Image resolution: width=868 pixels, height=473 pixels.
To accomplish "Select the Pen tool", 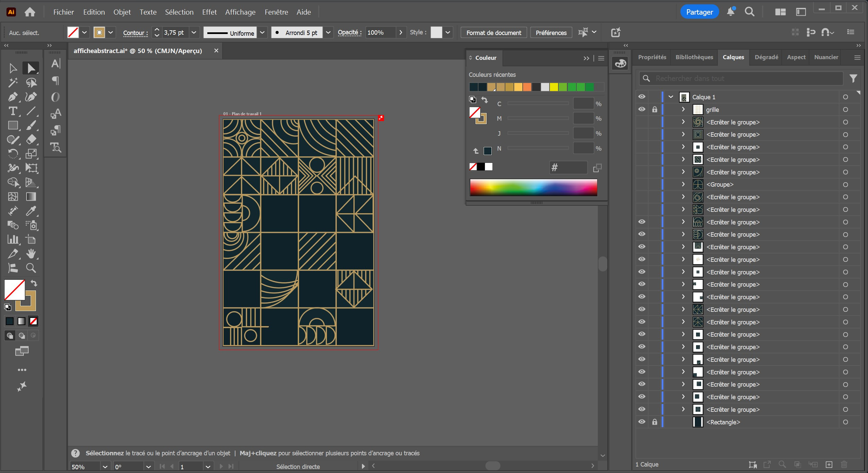I will click(13, 97).
